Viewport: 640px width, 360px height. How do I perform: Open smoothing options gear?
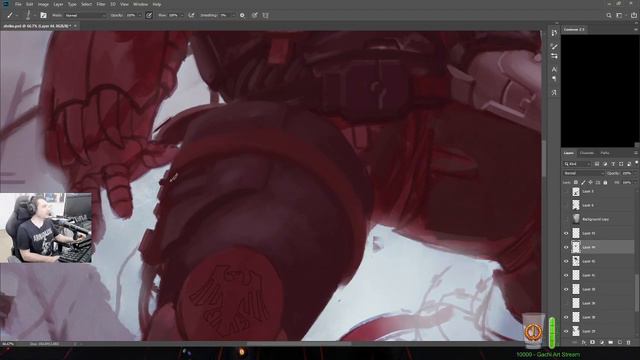click(x=242, y=16)
